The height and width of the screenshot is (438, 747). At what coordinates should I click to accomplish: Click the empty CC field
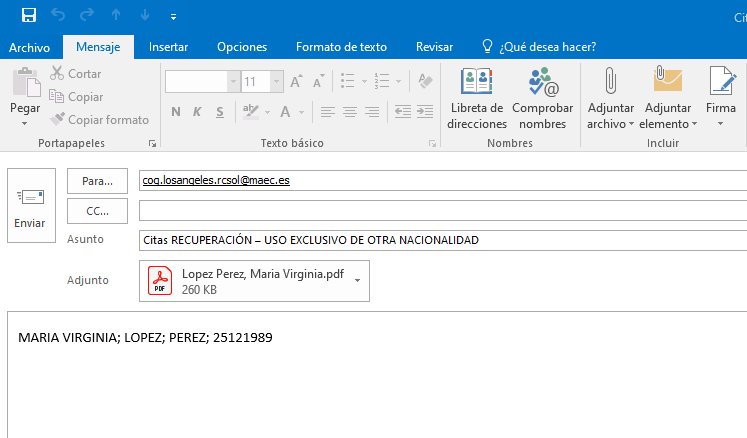coord(443,211)
